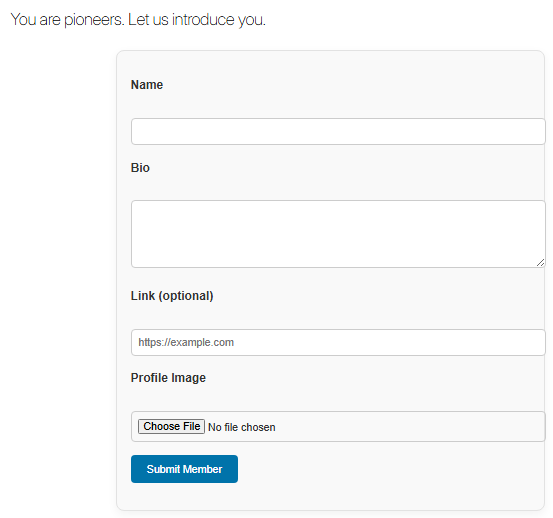Click "Let us introduce you" heading sentence
Viewport: 553px width, 518px height.
coord(197,20)
